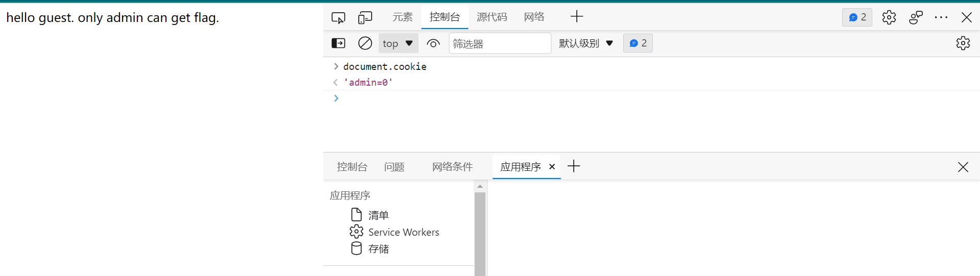
Task: Click the top-bar issues counter badge
Action: coord(857,17)
